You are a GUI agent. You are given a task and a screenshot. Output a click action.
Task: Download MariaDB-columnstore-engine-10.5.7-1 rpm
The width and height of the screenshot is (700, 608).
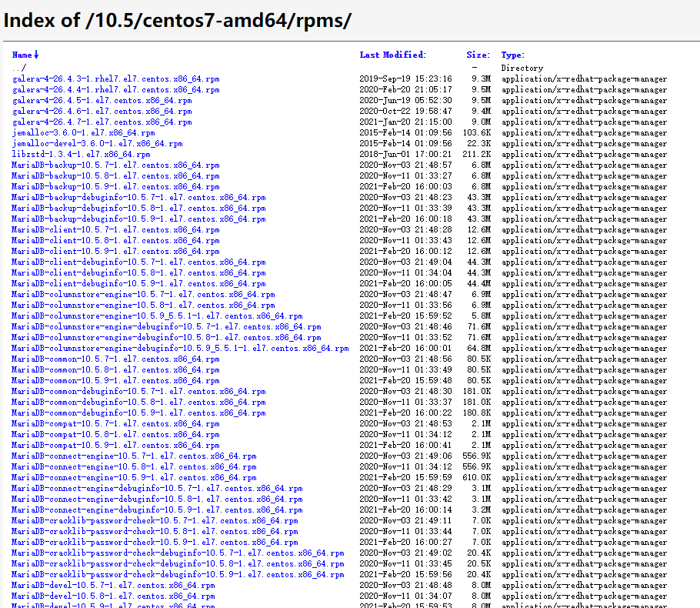point(143,295)
